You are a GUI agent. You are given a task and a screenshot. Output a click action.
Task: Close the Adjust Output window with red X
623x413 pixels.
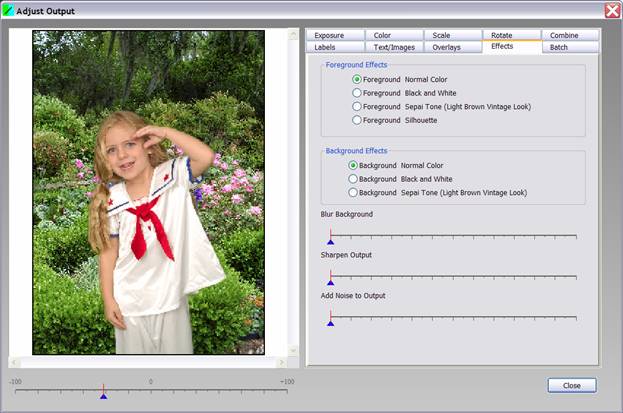click(612, 10)
